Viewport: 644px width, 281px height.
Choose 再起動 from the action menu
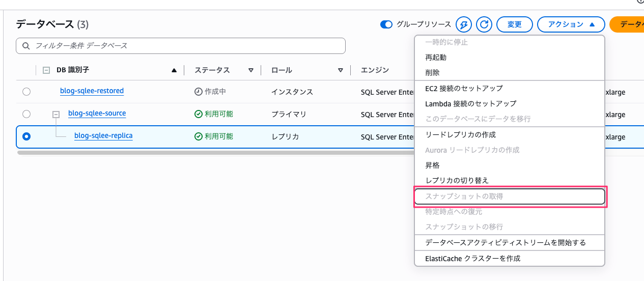[x=510, y=58]
